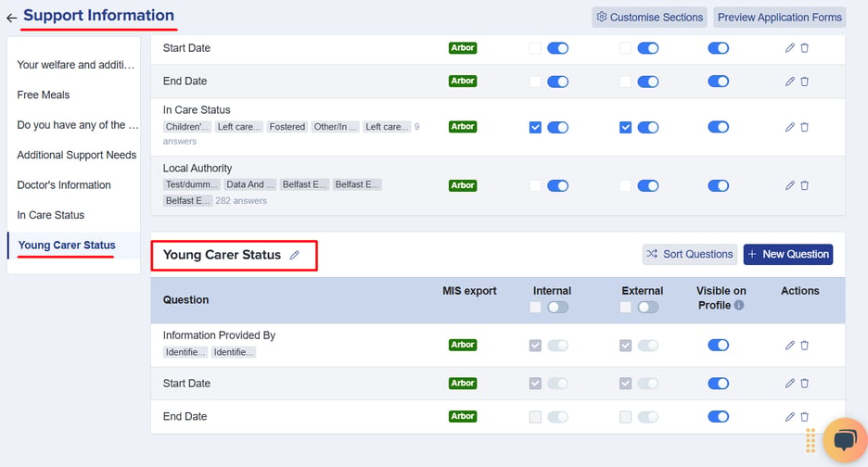This screenshot has width=868, height=467.
Task: Toggle External header switch in Young Carer Status
Action: [647, 307]
